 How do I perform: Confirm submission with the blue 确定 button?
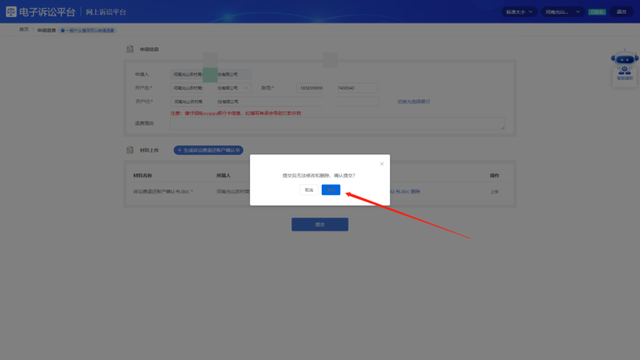[x=331, y=190]
